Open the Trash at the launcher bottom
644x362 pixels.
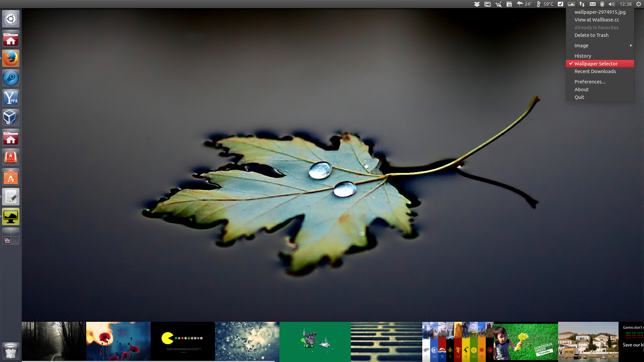tap(10, 351)
